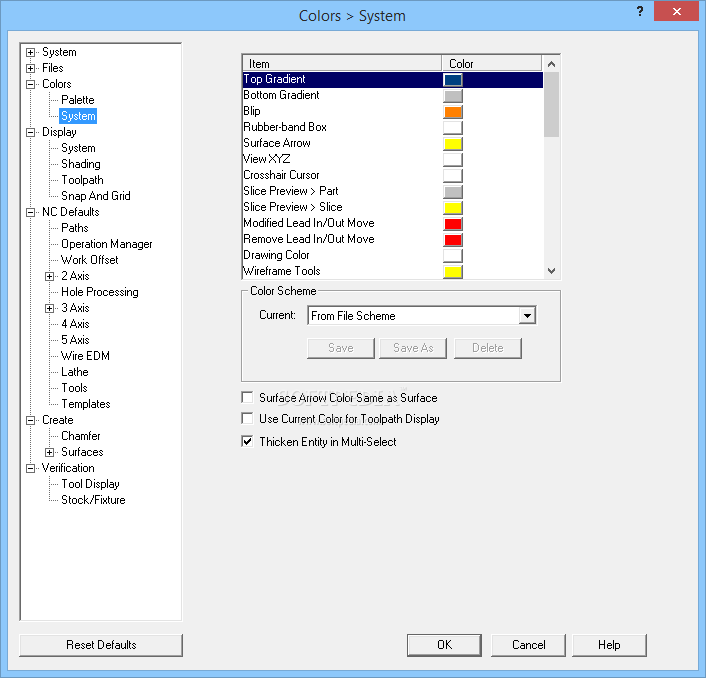706x678 pixels.
Task: Collapse the Create tree node
Action: (x=31, y=420)
